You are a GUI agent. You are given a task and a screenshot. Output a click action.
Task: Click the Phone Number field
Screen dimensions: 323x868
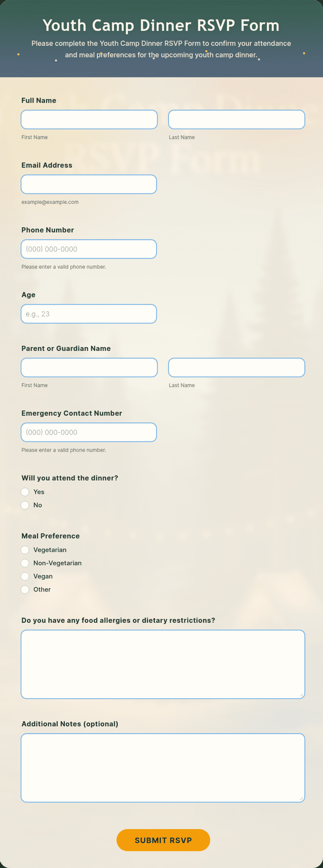pos(89,249)
